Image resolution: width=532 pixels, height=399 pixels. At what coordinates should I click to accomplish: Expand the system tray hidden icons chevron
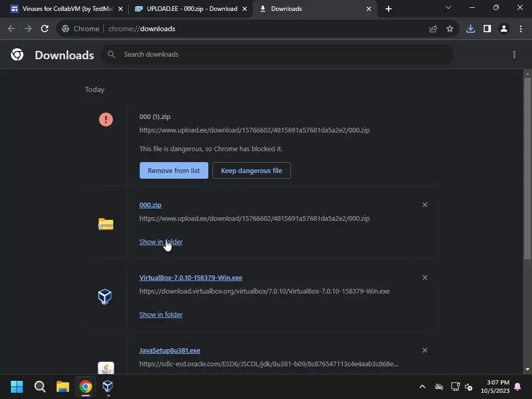[x=422, y=387]
